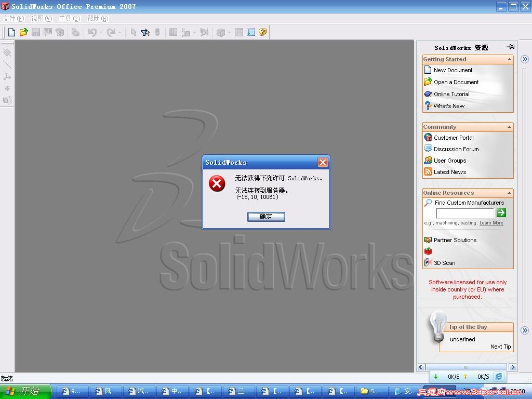Click New Document in Getting Started
532x399 pixels.
point(453,70)
